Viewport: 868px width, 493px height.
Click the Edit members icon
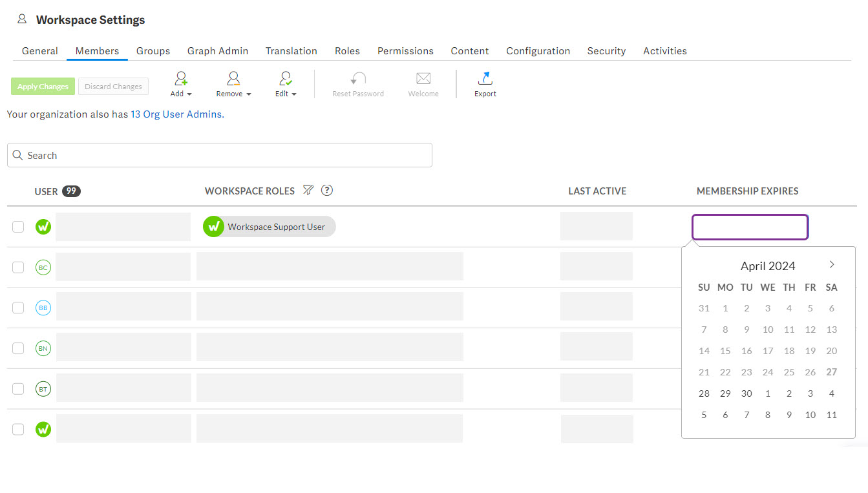(282, 79)
